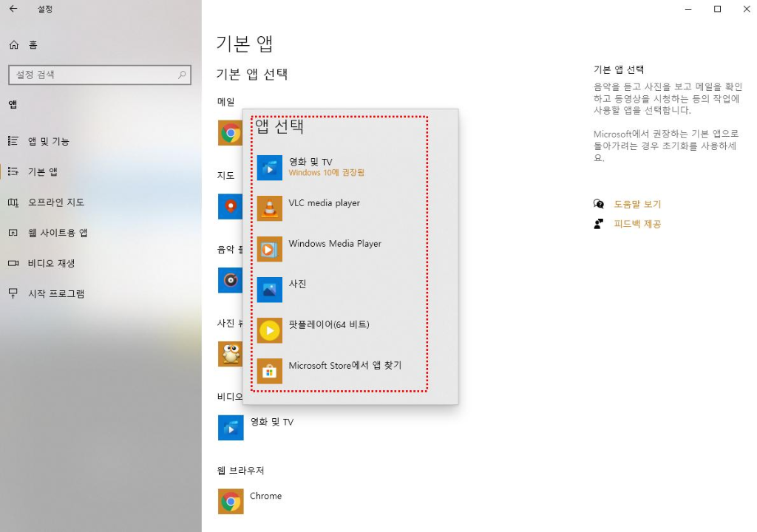Viewport: 757px width, 532px height.
Task: Click the 웹 사이트용 앱 icon
Action: tap(13, 233)
